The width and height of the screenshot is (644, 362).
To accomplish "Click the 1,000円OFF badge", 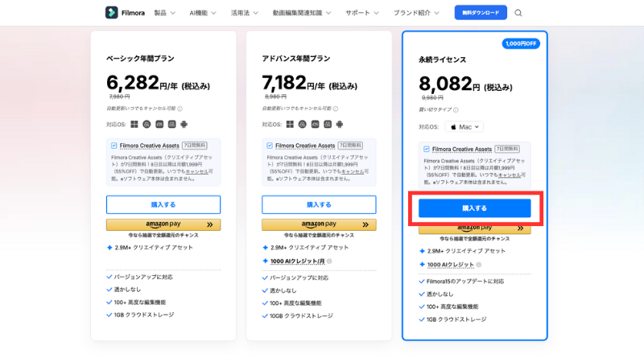I will coord(521,43).
